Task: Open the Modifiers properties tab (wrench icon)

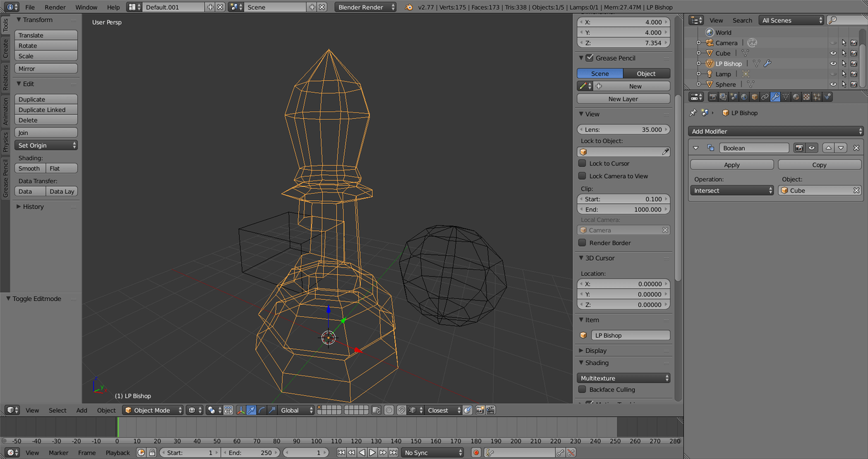Action: [x=775, y=97]
